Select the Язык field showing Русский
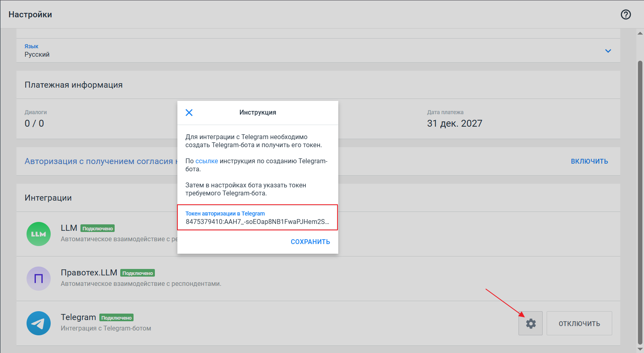The image size is (644, 353). 282,51
